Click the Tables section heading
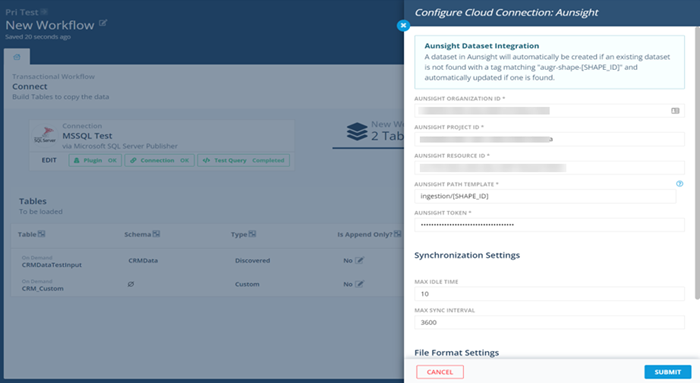The width and height of the screenshot is (700, 383). (x=33, y=201)
